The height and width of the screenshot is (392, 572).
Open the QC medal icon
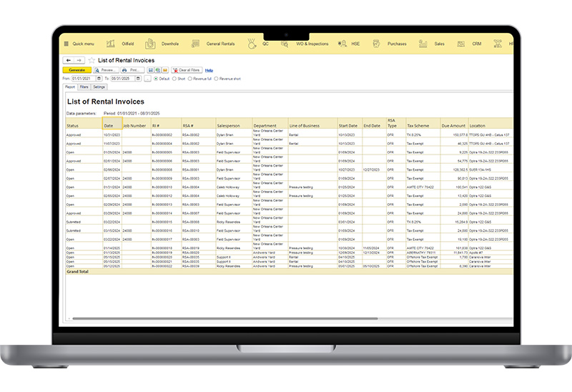click(252, 44)
